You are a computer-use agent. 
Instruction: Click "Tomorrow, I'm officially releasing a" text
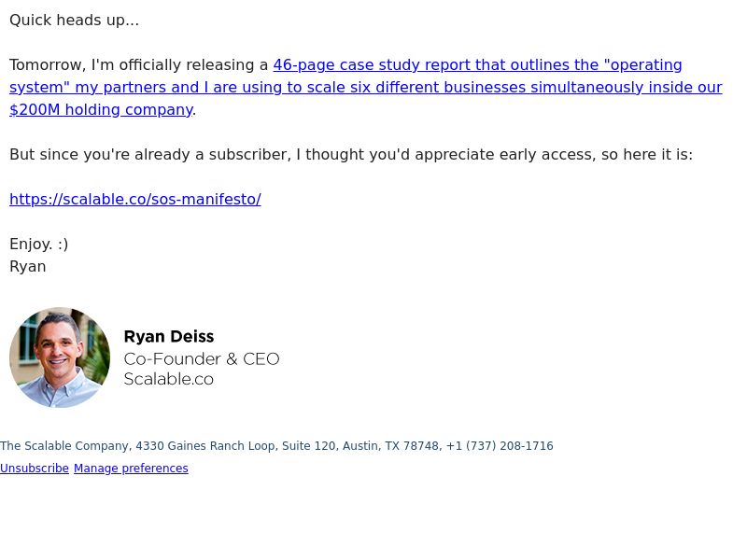tap(138, 64)
